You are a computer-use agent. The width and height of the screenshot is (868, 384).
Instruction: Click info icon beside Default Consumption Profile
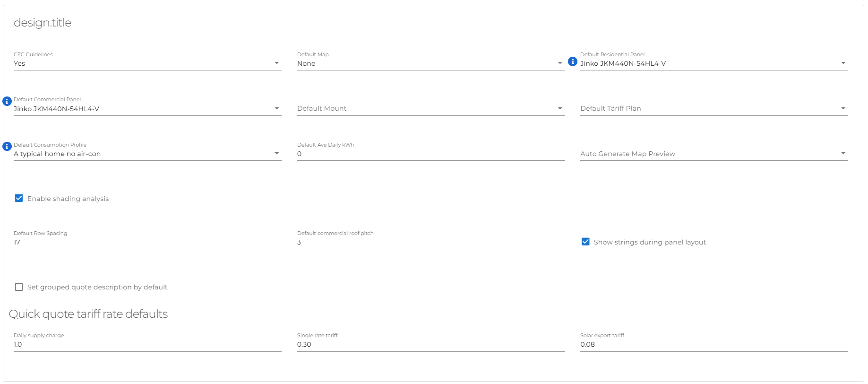point(7,147)
